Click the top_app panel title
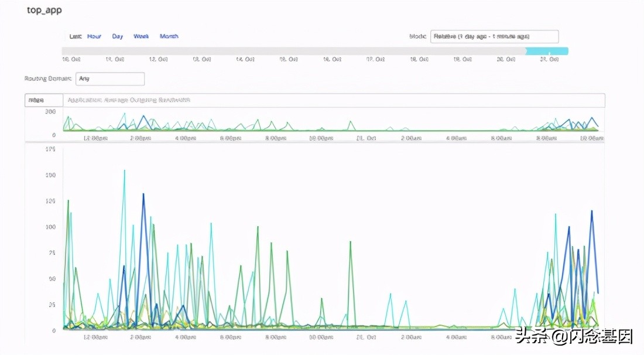The width and height of the screenshot is (644, 355). 44,11
